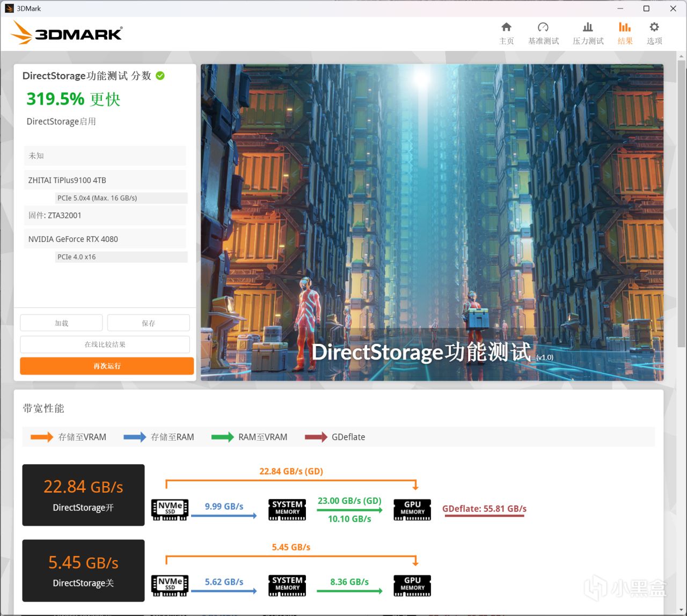Open the 主页 home tab

[507, 33]
